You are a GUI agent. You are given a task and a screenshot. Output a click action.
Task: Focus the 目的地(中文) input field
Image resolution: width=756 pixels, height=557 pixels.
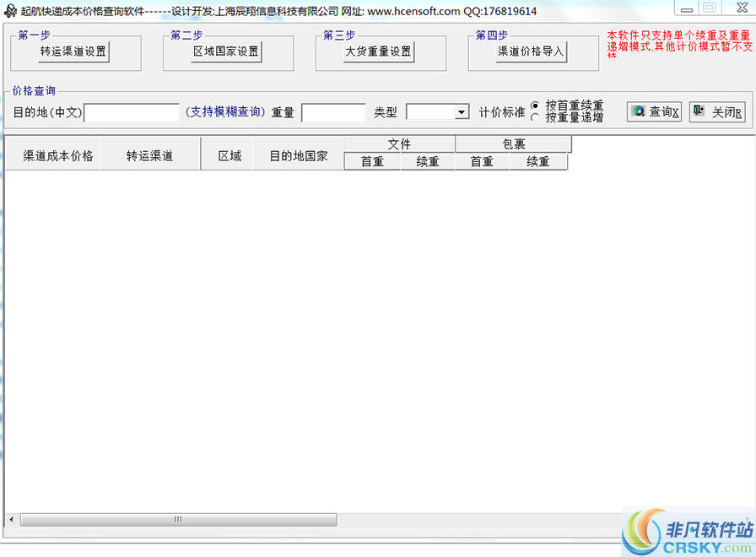[x=132, y=112]
